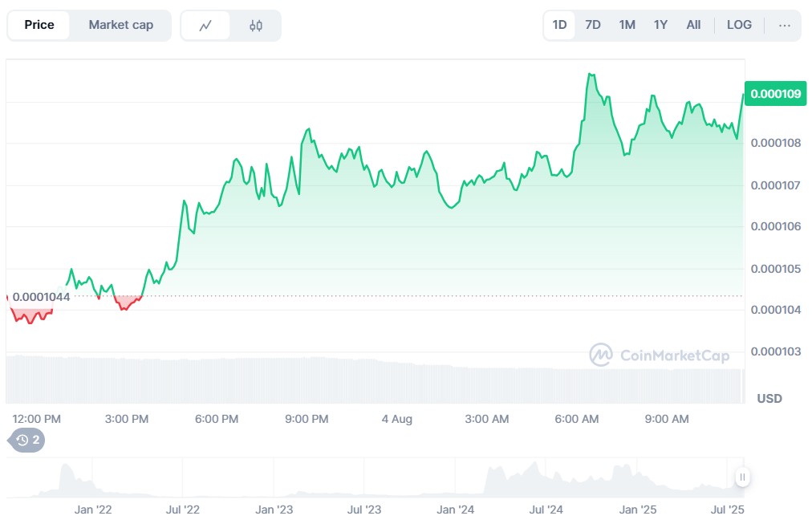Click the 4 Aug date on x-axis
The height and width of the screenshot is (528, 812).
click(396, 419)
